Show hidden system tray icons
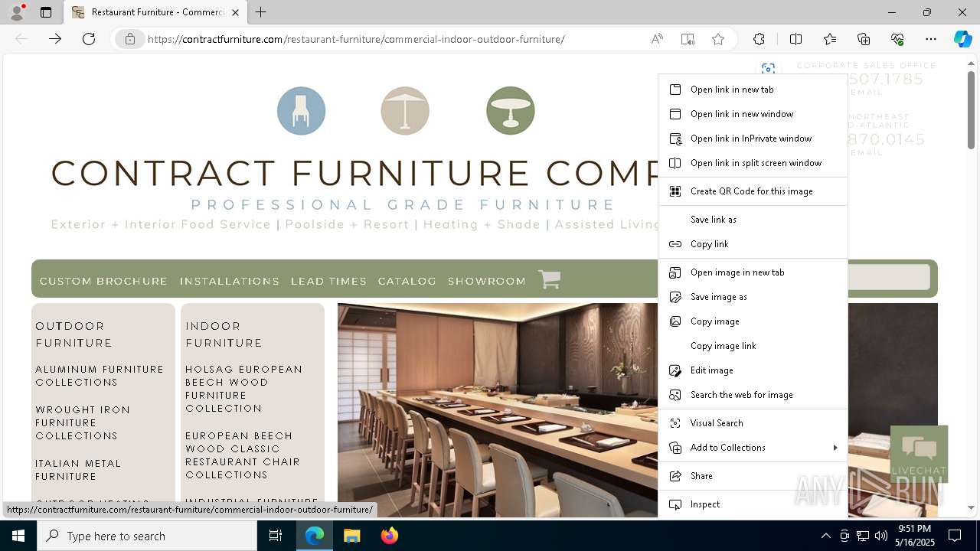The width and height of the screenshot is (980, 551). (825, 536)
